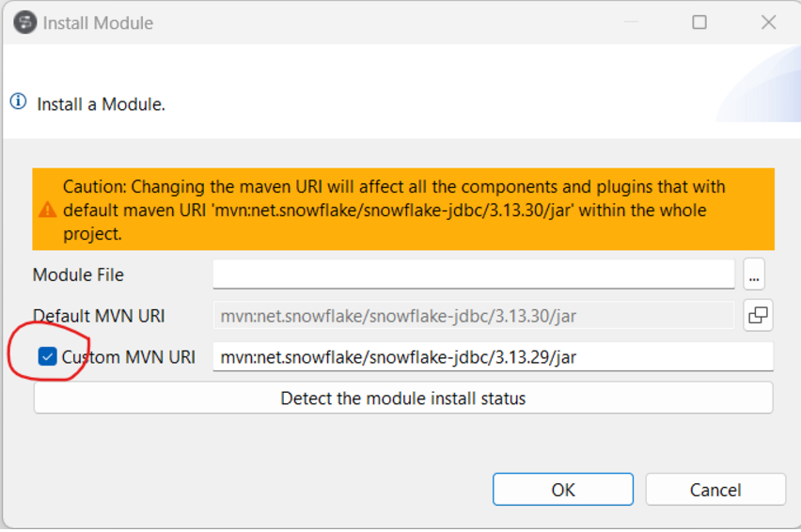Confirm with the OK button
Image resolution: width=801 pixels, height=532 pixels.
[562, 490]
